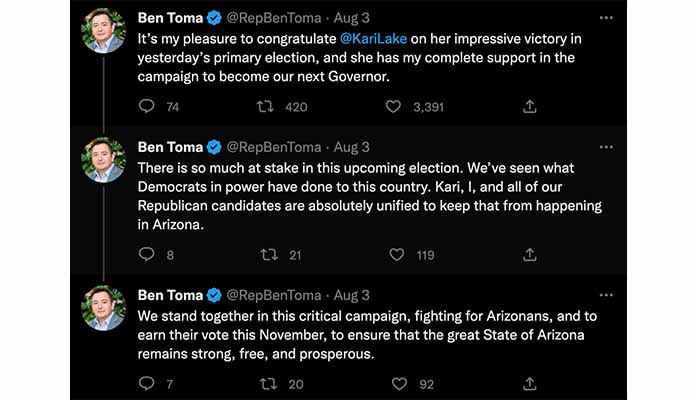Share the third tweet about Arizonans
The height and width of the screenshot is (400, 697).
530,383
